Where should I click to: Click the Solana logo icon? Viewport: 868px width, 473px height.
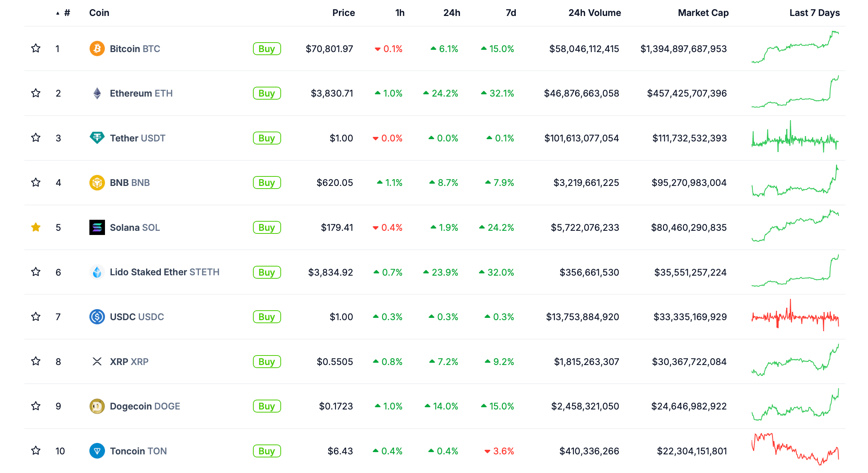click(x=97, y=227)
